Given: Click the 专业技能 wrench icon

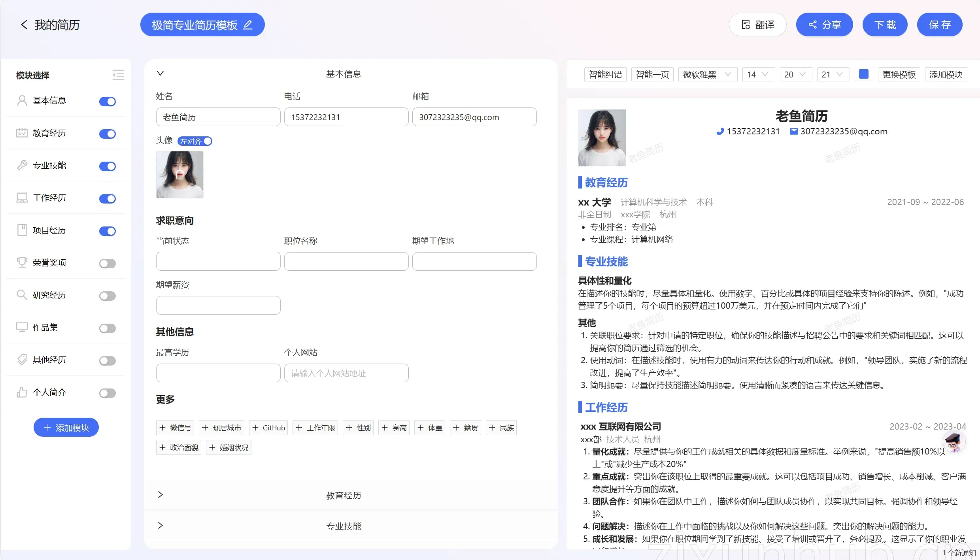Looking at the screenshot, I should (22, 166).
